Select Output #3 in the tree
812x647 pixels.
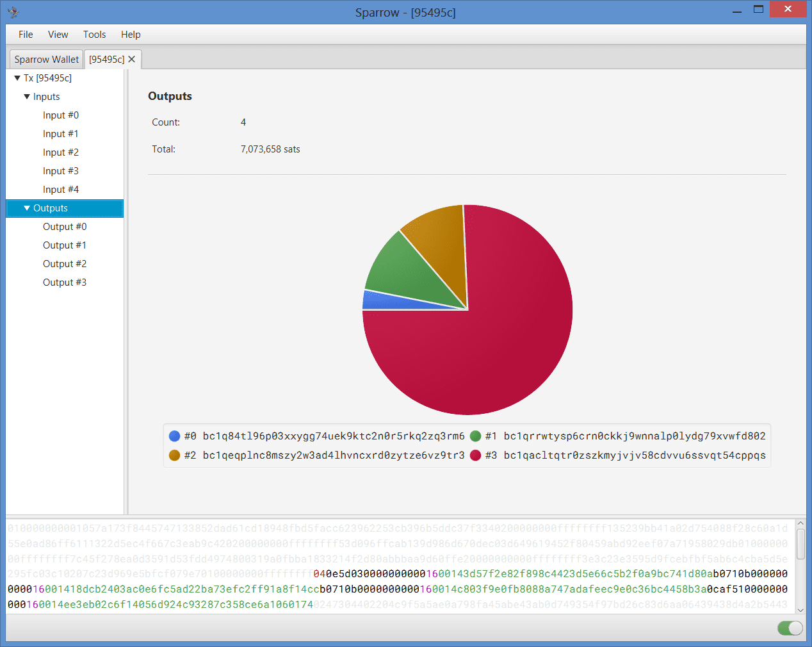pos(65,283)
